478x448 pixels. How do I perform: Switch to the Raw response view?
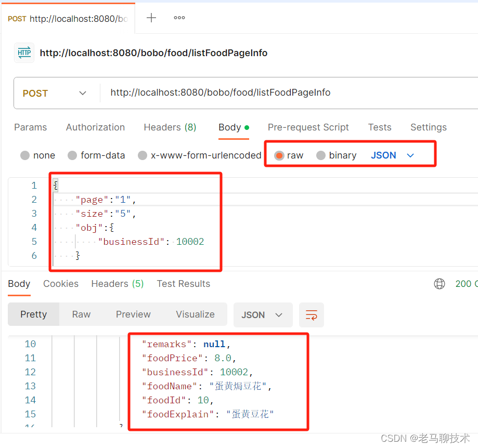point(81,314)
